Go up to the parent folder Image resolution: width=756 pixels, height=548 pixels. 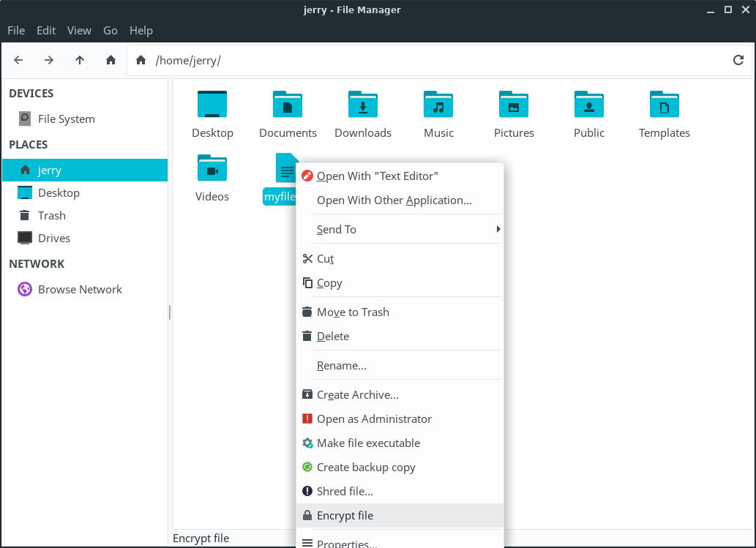80,60
